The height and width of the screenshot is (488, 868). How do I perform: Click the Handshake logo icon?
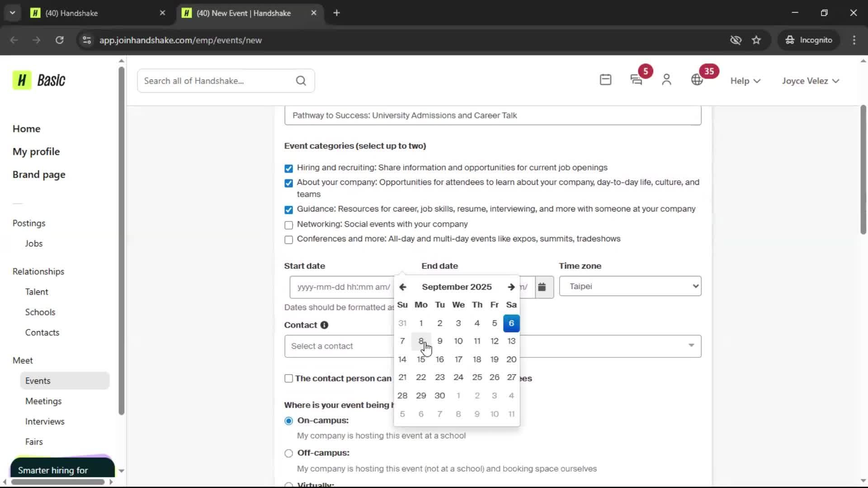[x=22, y=80]
